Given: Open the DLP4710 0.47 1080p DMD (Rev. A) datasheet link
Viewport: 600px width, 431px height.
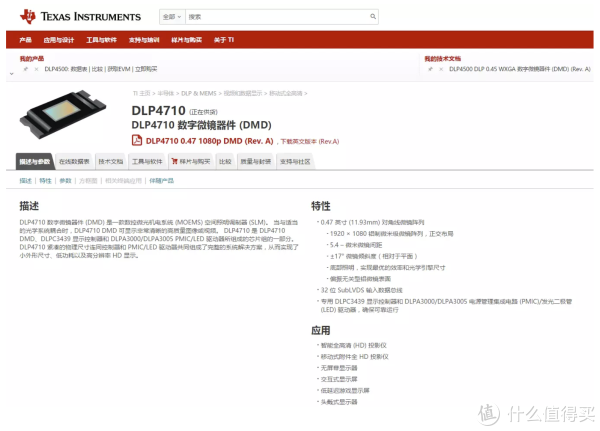Looking at the screenshot, I should coord(209,141).
